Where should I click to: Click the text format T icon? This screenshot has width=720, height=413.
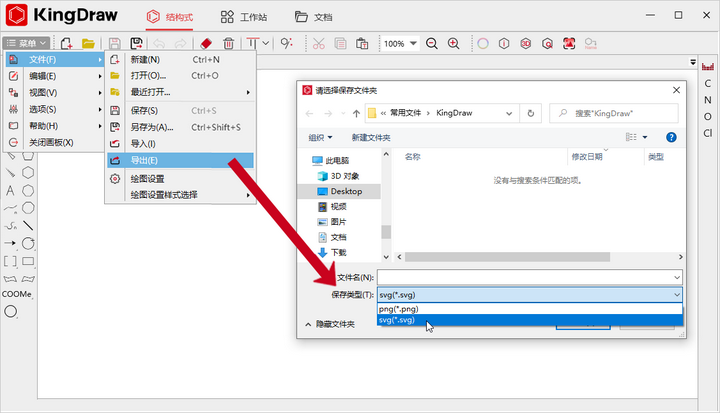252,43
